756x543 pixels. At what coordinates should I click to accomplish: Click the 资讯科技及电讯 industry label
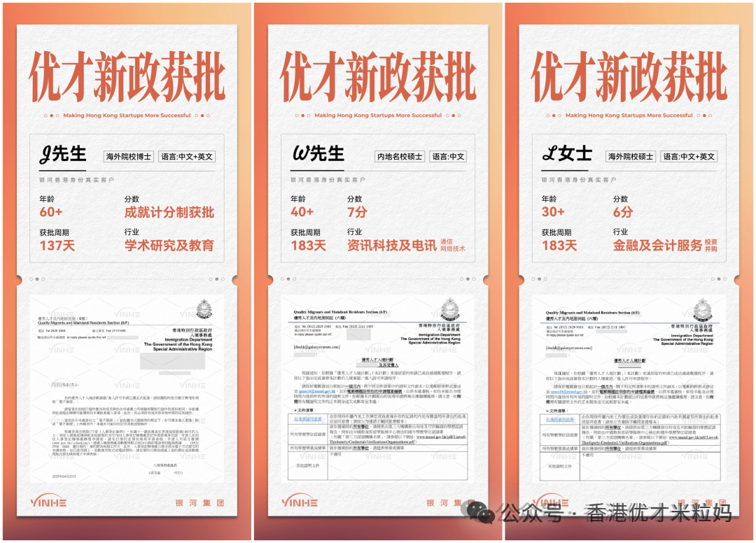tap(391, 246)
